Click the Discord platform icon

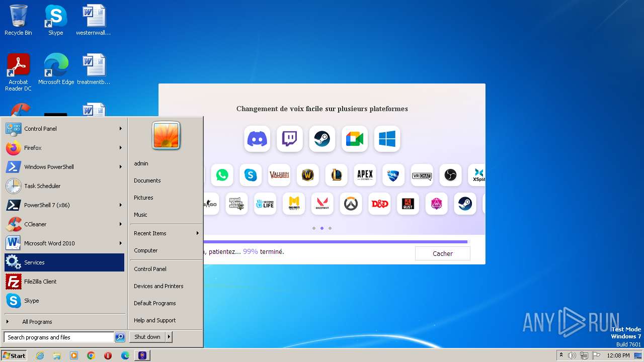click(x=257, y=139)
